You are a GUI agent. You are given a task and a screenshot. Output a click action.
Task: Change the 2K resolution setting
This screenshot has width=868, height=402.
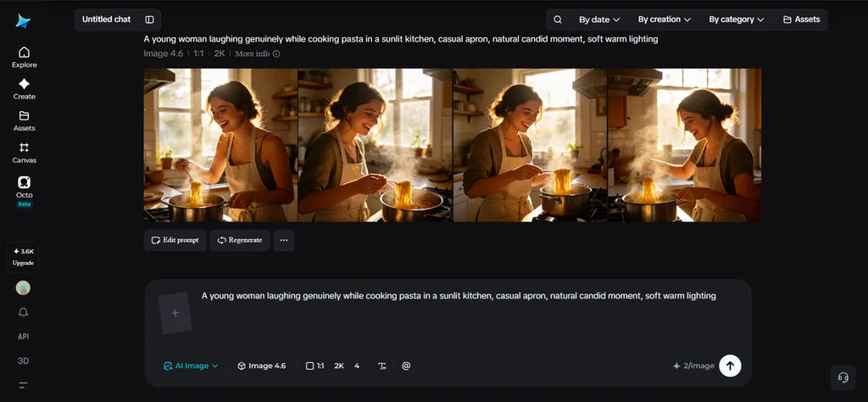pyautogui.click(x=339, y=366)
